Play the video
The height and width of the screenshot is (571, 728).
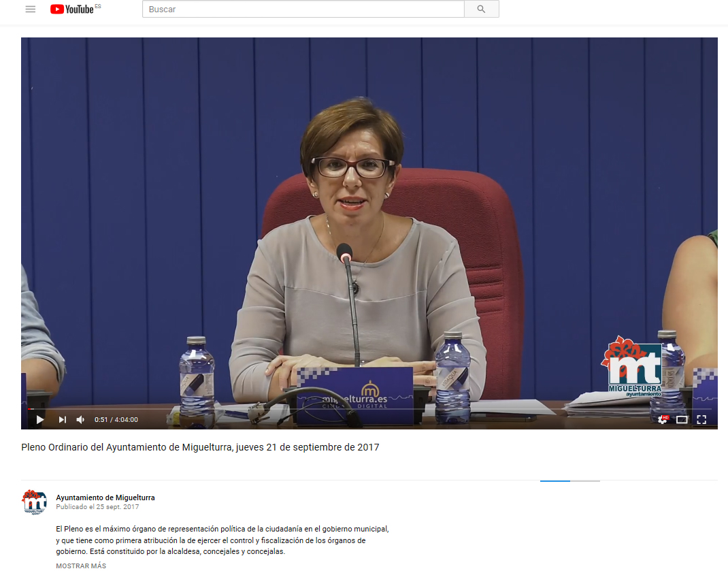[40, 419]
